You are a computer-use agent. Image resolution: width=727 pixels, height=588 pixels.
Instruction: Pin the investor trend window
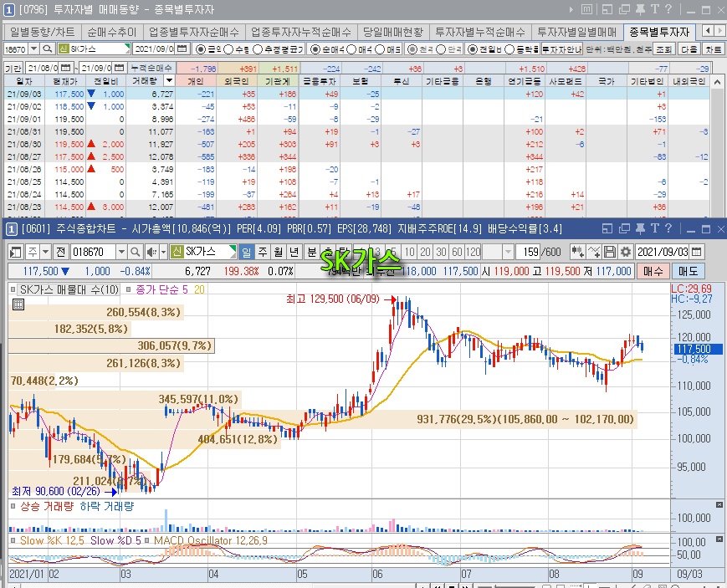[640, 9]
